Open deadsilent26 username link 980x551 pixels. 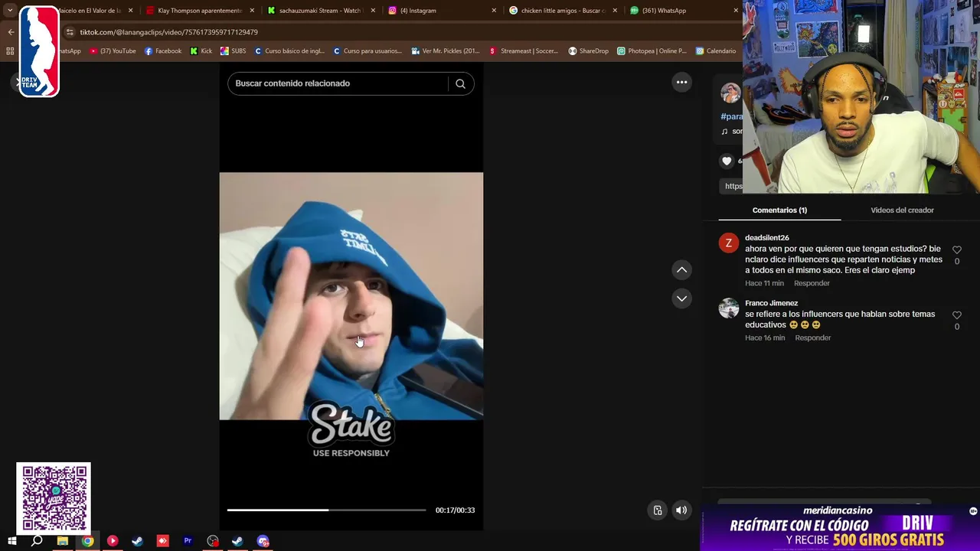(766, 238)
